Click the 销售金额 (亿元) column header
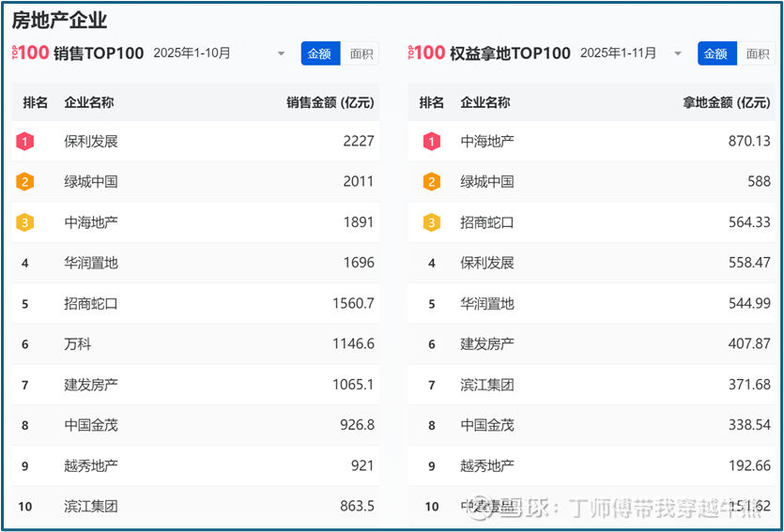 point(330,102)
